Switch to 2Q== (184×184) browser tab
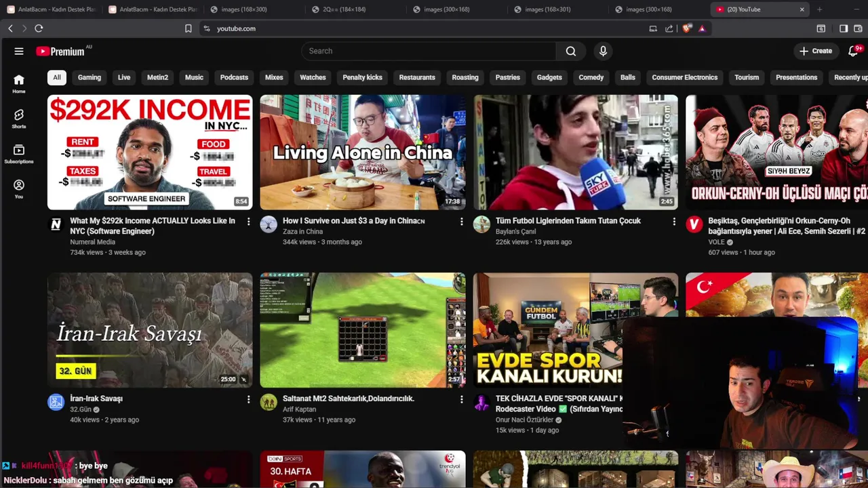This screenshot has height=488, width=868. point(355,9)
